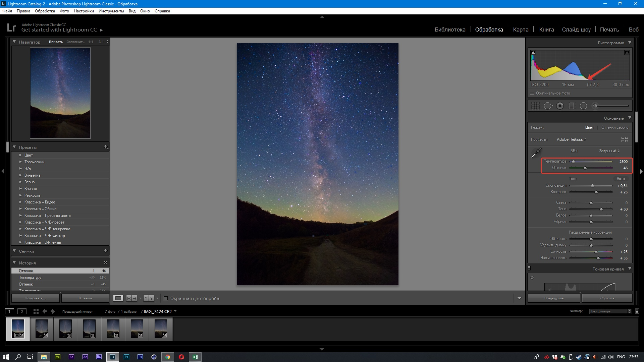Image resolution: width=644 pixels, height=362 pixels.
Task: Select the Spot Removal tool
Action: point(548,106)
